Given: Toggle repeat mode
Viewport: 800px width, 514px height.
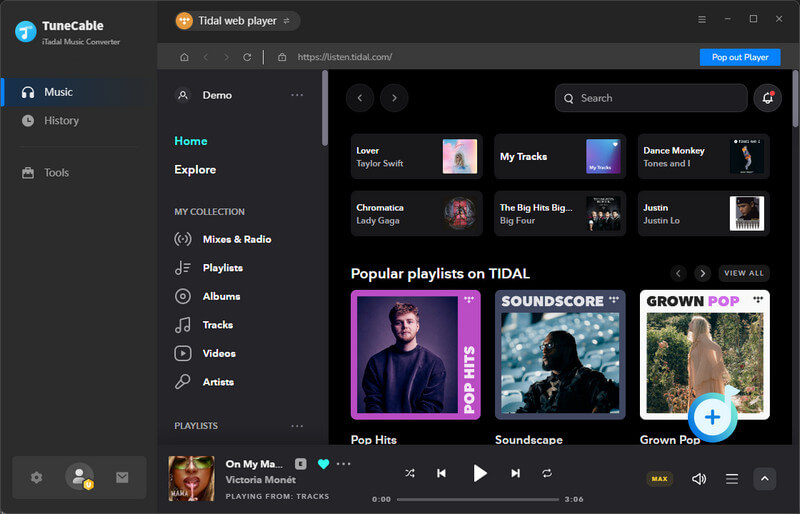Looking at the screenshot, I should click(547, 474).
